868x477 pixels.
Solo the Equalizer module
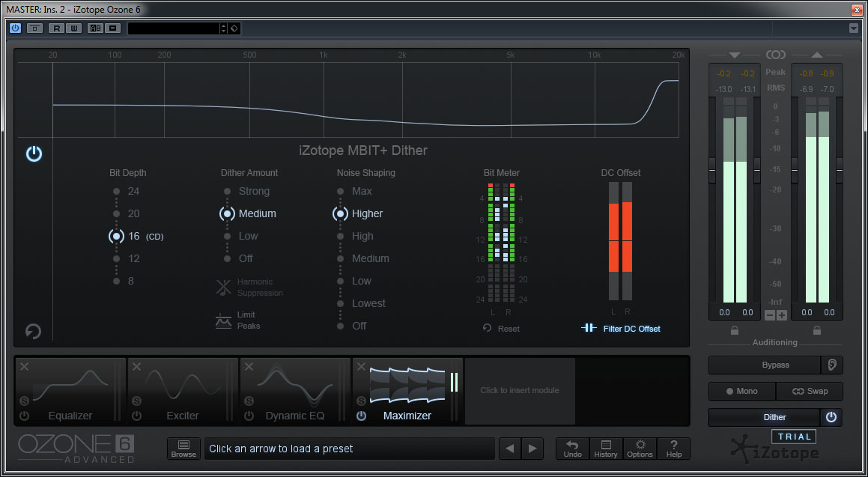point(24,401)
